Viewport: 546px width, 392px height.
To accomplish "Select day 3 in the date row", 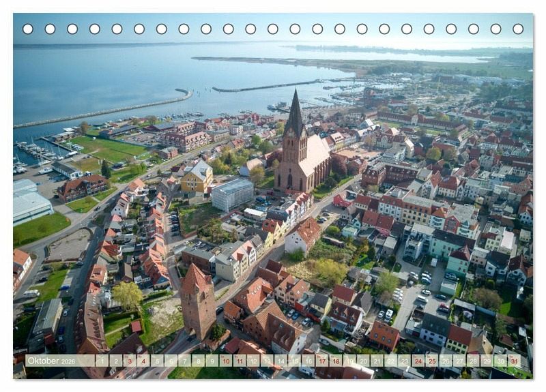I will [x=129, y=361].
